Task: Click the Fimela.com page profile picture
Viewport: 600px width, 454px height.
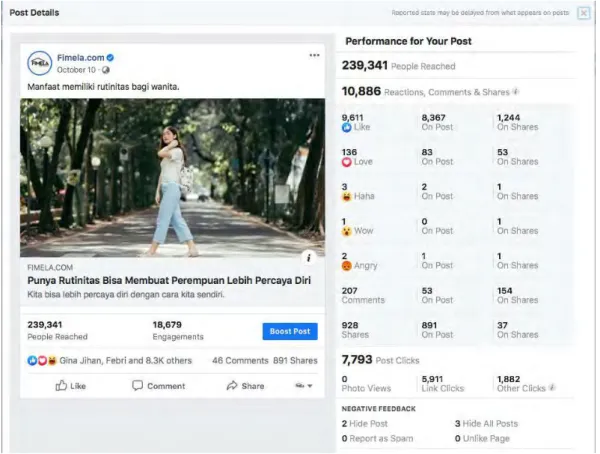Action: coord(39,63)
